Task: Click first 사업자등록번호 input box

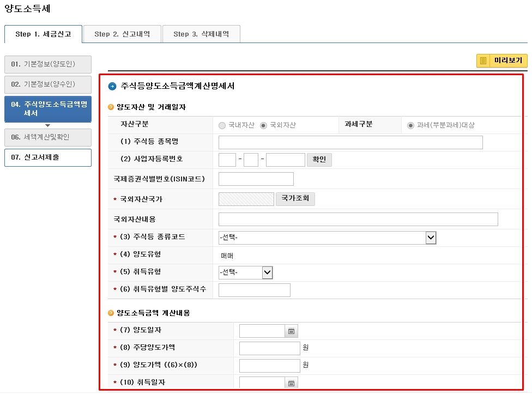Action: click(227, 160)
